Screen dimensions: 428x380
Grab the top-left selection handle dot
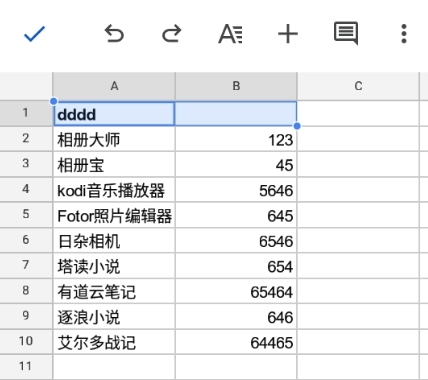click(53, 101)
